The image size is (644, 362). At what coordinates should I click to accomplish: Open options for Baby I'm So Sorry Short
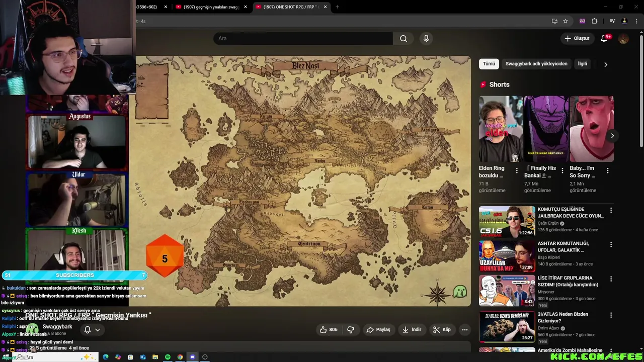click(x=607, y=171)
